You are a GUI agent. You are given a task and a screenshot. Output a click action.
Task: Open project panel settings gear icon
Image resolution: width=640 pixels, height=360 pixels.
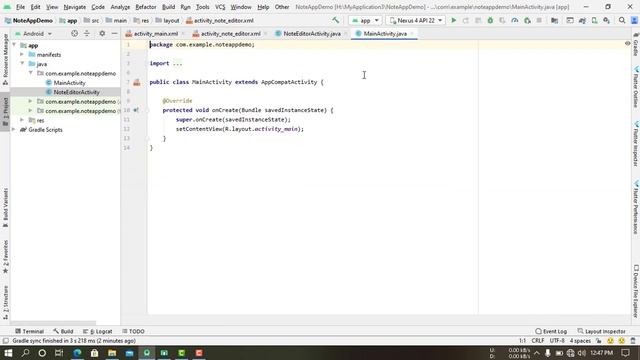point(102,33)
